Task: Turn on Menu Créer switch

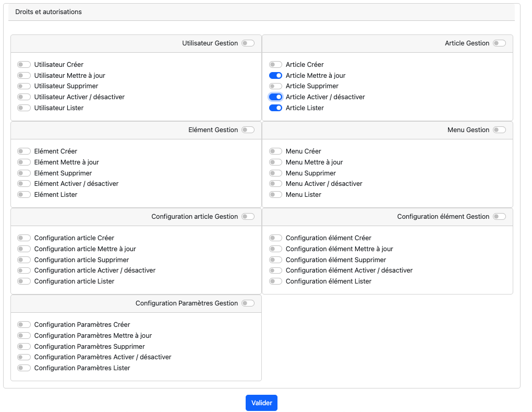Action: 275,151
